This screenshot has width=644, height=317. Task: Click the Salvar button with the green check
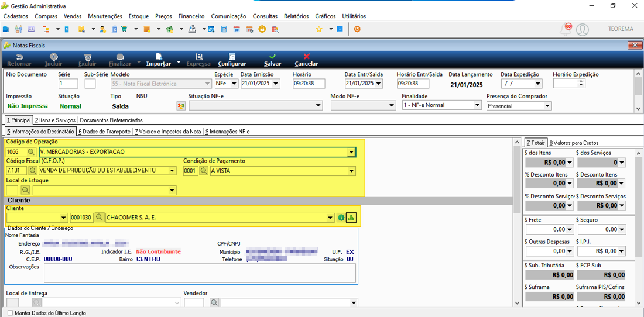(273, 60)
